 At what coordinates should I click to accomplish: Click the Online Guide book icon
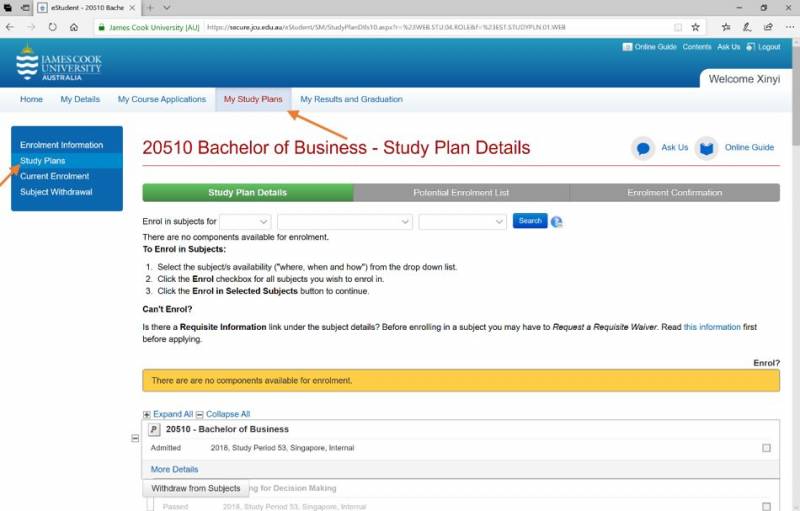click(x=707, y=148)
